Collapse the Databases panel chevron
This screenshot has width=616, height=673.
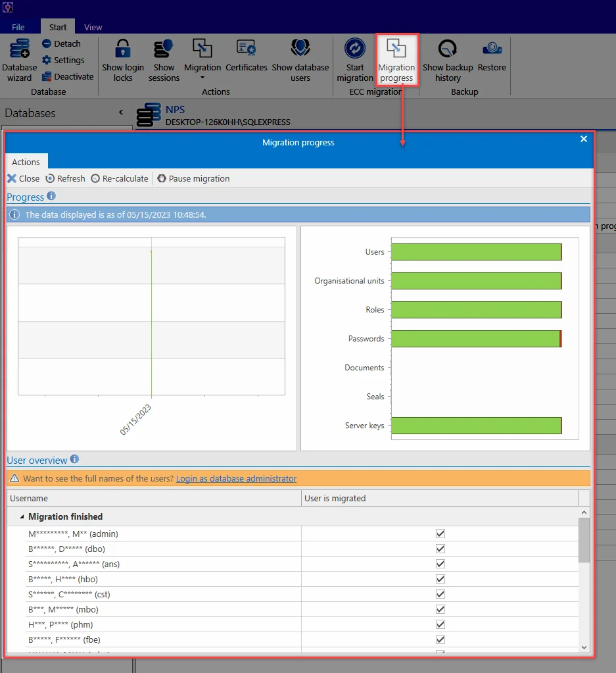coord(121,112)
